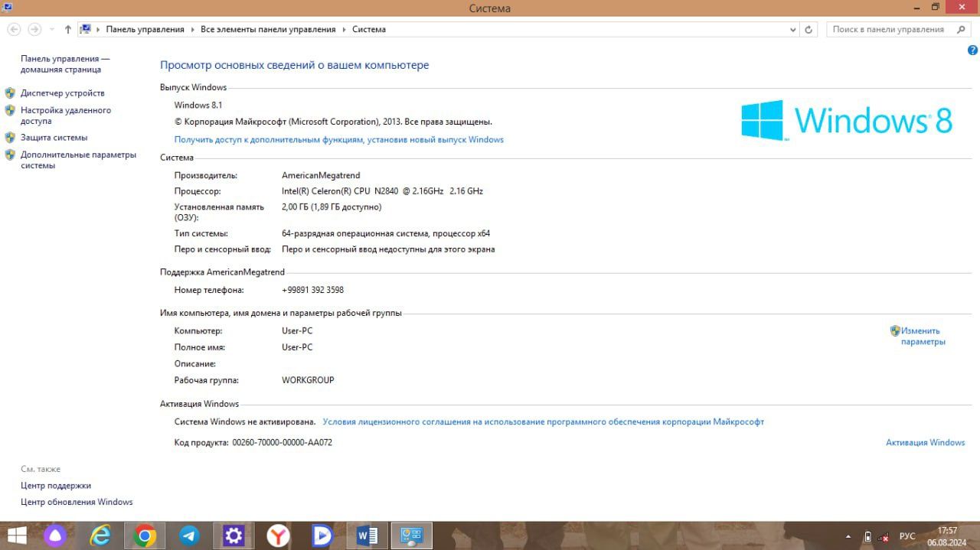Screen dimensions: 980x550
Task: Click the WORKGROUP value text
Action: (x=308, y=380)
